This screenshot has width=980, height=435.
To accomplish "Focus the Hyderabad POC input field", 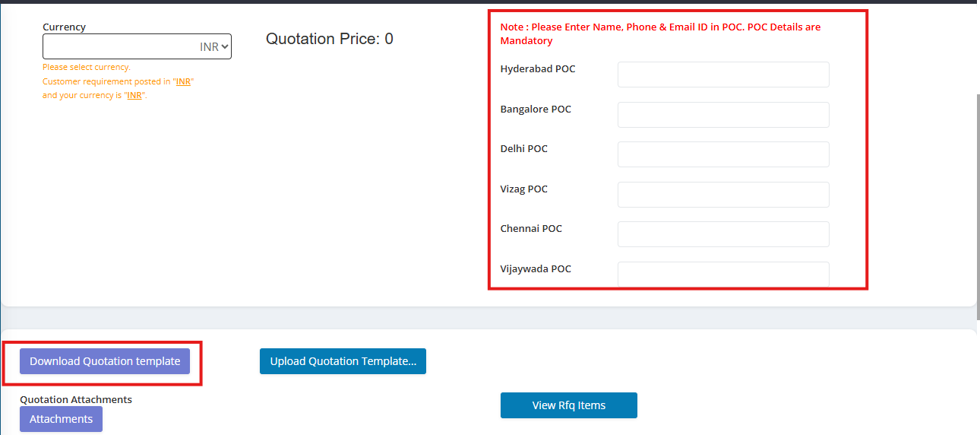I will pyautogui.click(x=722, y=75).
